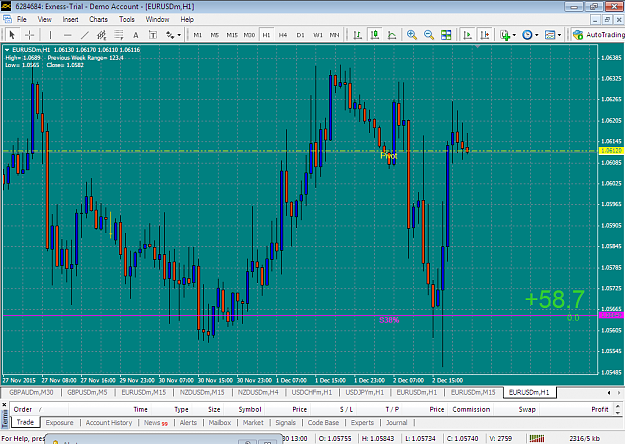Open the View menu
Image resolution: width=625 pixels, height=444 pixels.
coord(45,19)
